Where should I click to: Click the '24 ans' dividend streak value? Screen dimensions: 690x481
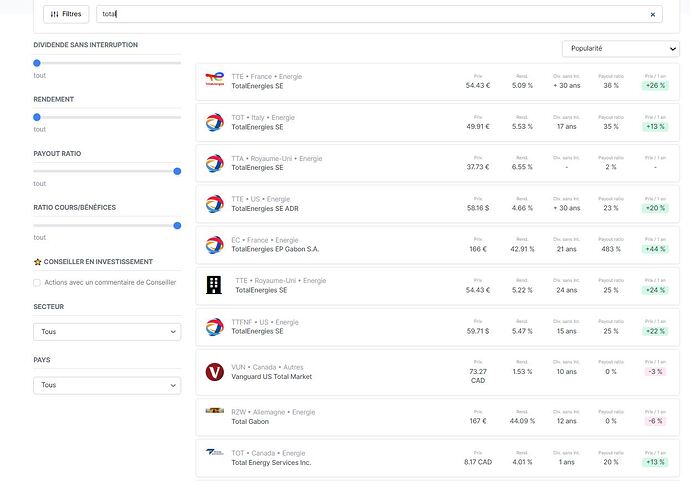click(x=566, y=290)
